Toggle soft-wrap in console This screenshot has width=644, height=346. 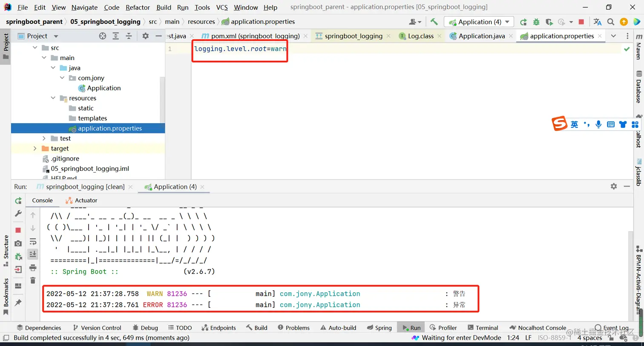33,242
